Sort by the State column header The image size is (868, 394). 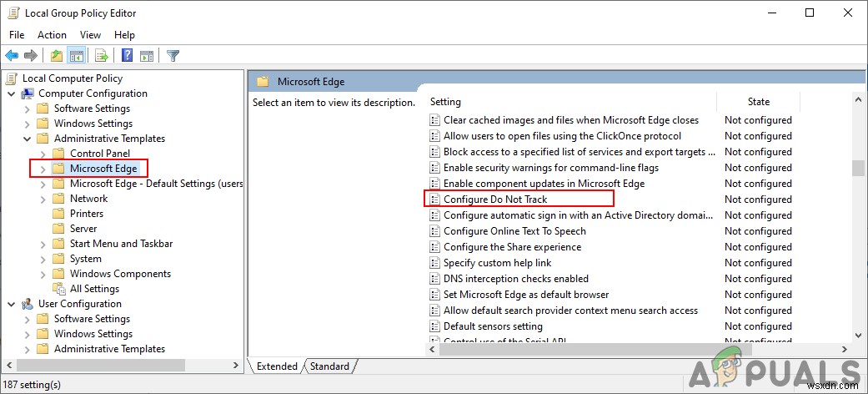(758, 102)
